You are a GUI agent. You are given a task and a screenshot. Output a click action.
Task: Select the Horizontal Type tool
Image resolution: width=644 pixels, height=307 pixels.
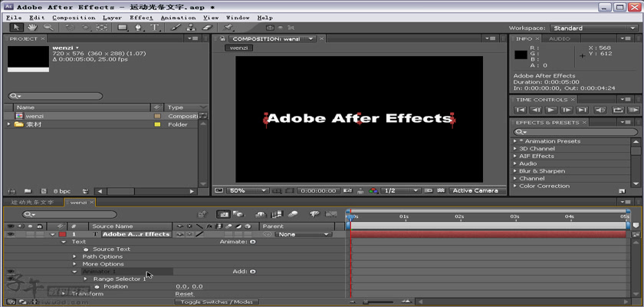tap(154, 28)
